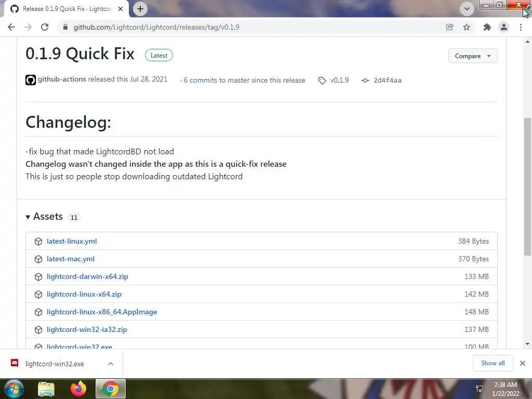This screenshot has height=399, width=532.
Task: Click the scrollbar up arrow
Action: (x=527, y=42)
